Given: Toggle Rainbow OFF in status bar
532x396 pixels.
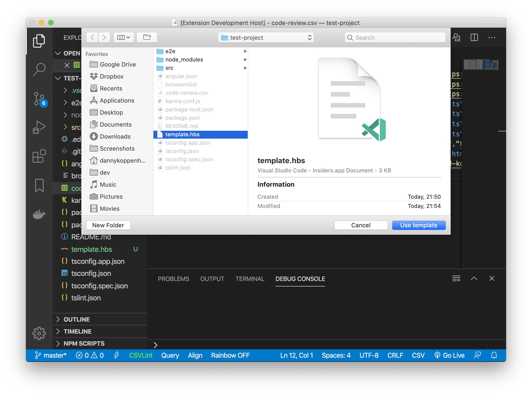Looking at the screenshot, I should 230,355.
